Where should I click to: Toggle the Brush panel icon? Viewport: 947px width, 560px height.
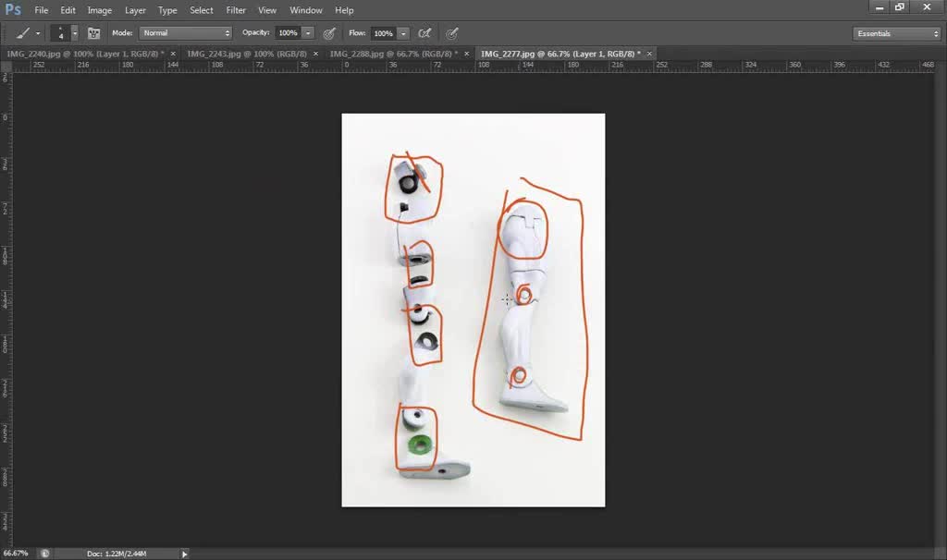click(93, 33)
